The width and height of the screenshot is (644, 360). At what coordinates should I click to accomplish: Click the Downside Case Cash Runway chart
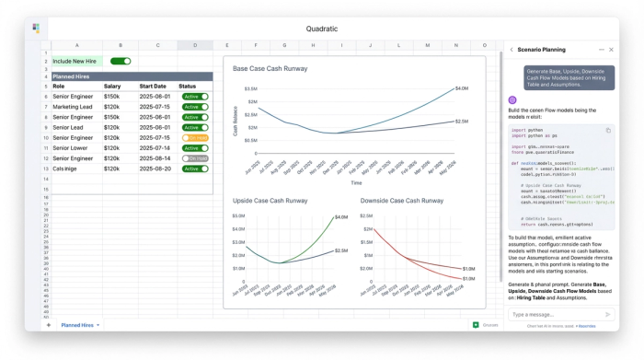coord(418,248)
